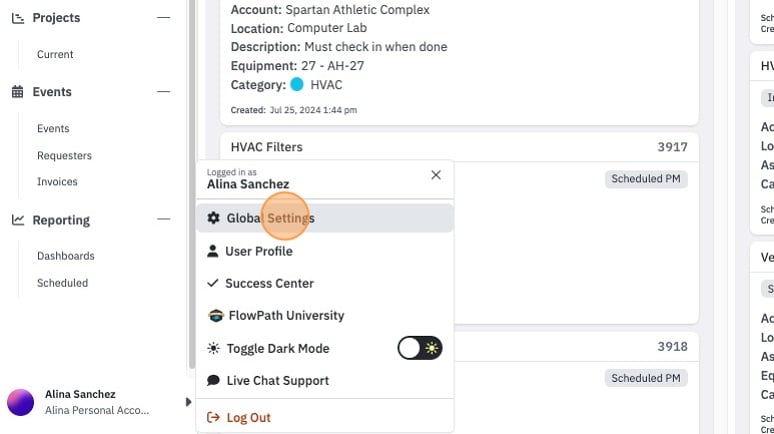Screen dimensions: 774x434
Task: Collapse the Reporting section
Action: [x=163, y=219]
